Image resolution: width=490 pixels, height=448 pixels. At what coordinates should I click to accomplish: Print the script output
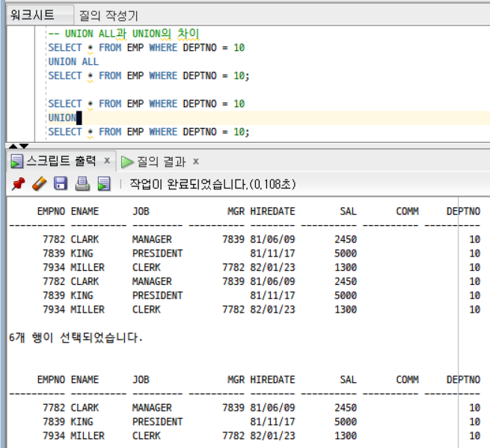(82, 184)
